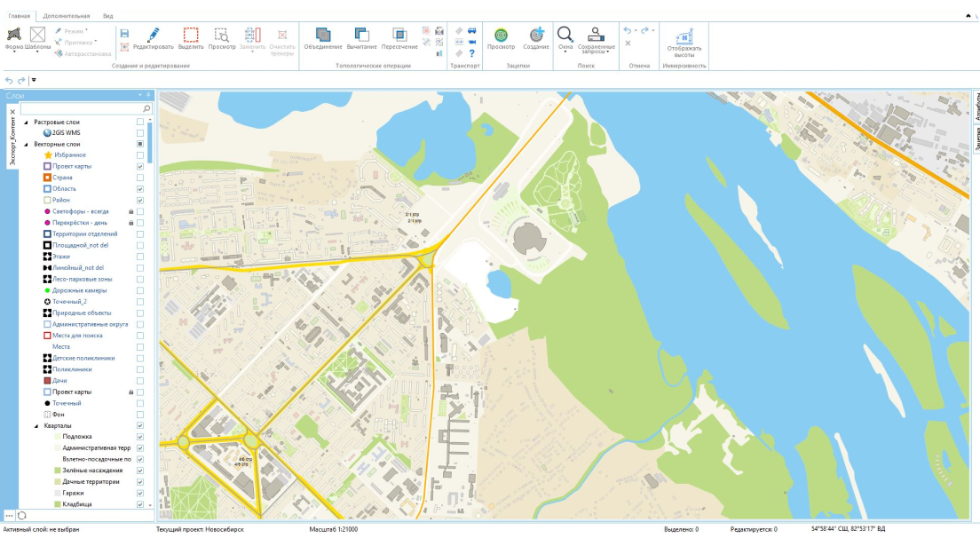The width and height of the screenshot is (980, 554).
Task: Click the red Дачи layer swatch
Action: point(47,381)
